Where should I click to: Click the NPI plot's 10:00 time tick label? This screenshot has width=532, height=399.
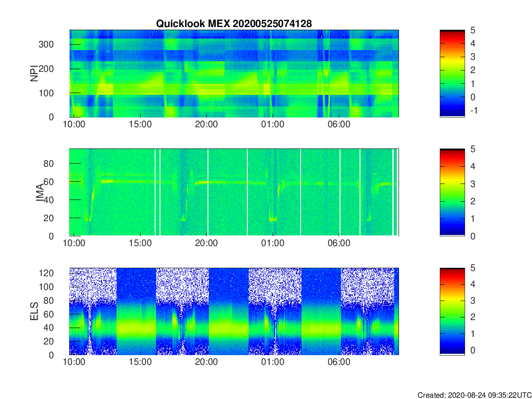click(74, 125)
